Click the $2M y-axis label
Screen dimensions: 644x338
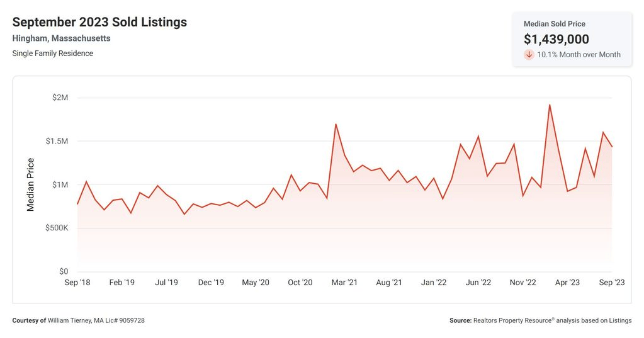[x=60, y=98]
